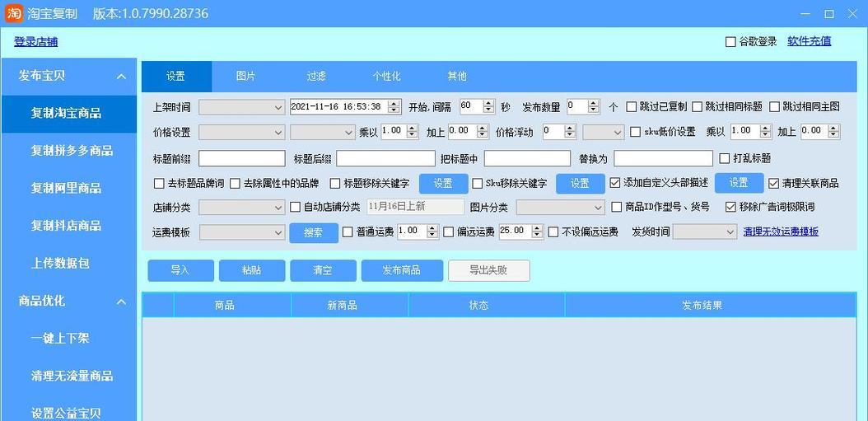868x421 pixels.
Task: Enable the sku低价设置 checkbox
Action: (x=636, y=133)
